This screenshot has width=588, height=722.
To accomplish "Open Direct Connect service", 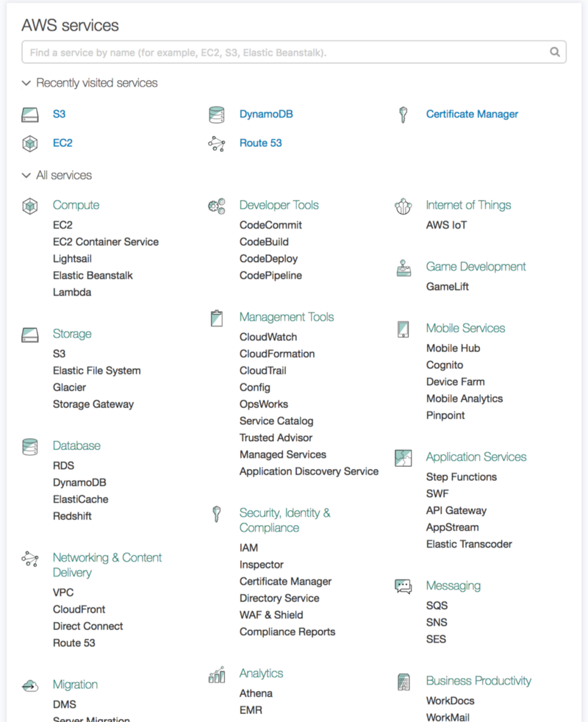I will [88, 626].
